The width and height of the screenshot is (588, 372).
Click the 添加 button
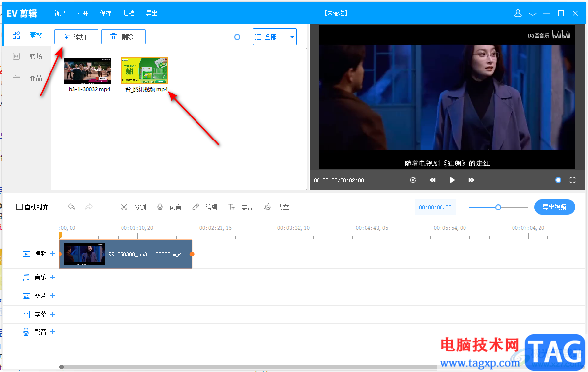click(76, 37)
